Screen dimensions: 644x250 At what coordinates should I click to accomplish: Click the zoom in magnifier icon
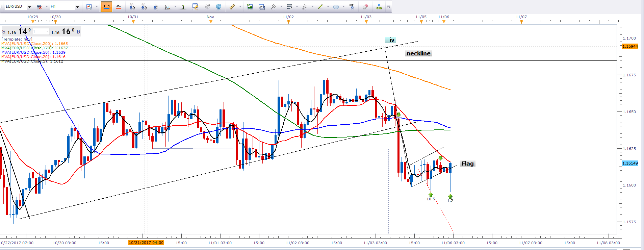point(132,6)
